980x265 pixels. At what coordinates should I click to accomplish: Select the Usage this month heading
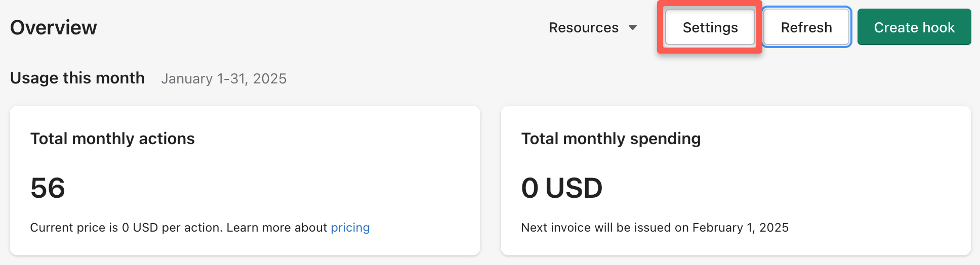[x=77, y=78]
